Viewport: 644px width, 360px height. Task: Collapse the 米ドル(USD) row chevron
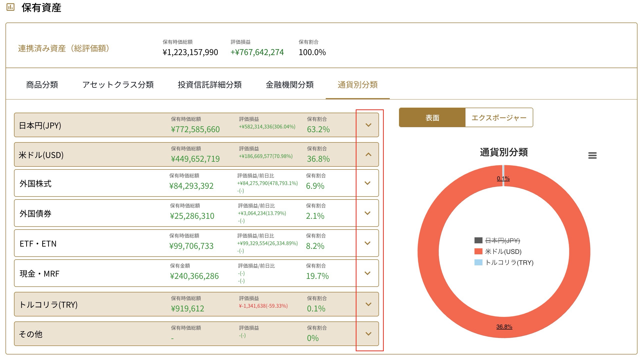368,154
